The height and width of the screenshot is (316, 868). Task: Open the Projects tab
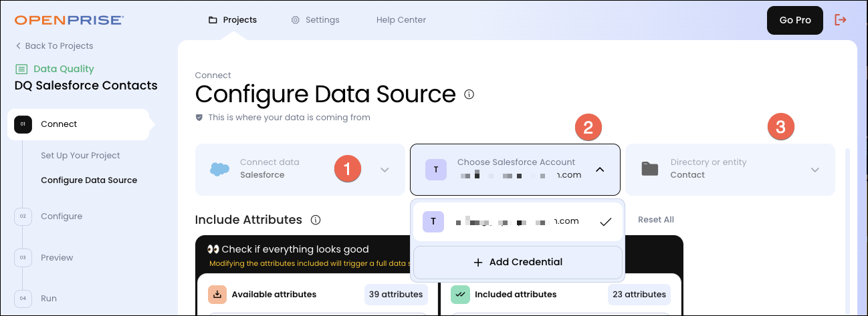(x=233, y=20)
